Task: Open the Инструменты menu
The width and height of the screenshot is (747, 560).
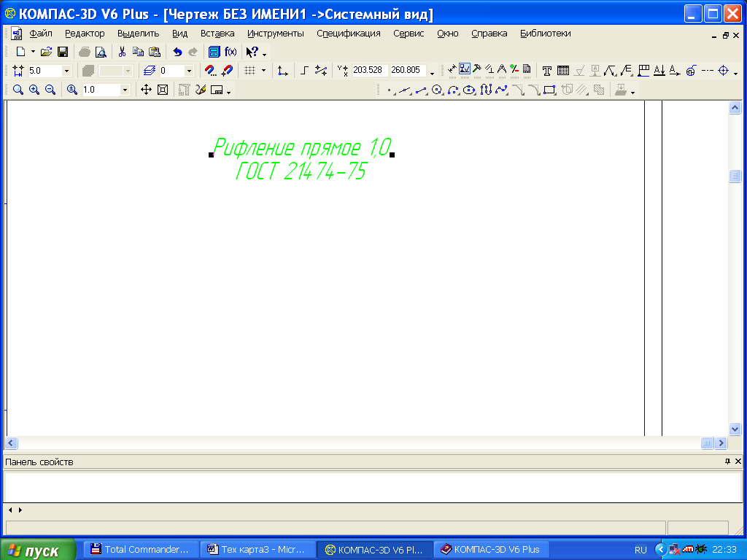Action: 275,34
